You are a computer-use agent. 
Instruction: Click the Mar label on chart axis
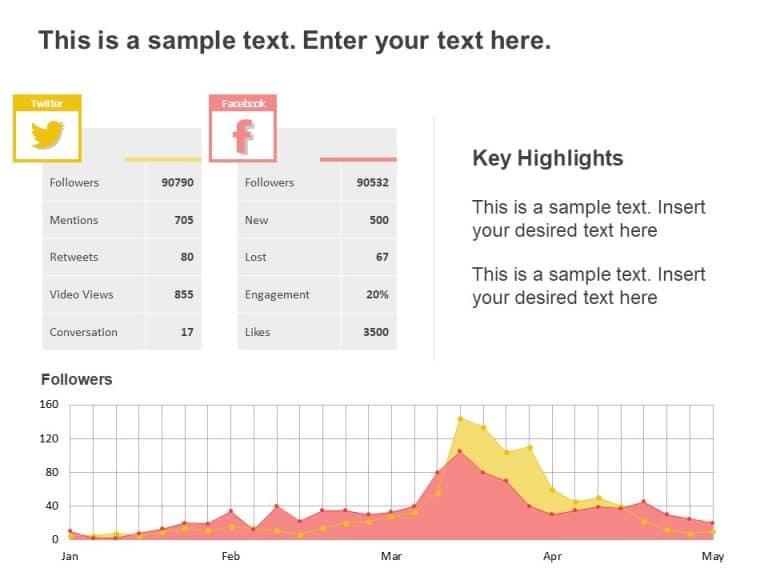[x=391, y=556]
